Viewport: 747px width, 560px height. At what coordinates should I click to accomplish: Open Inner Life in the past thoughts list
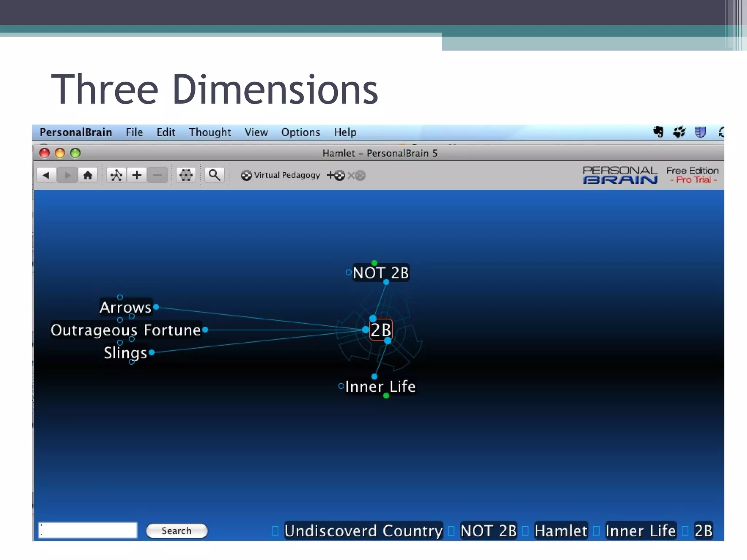(x=640, y=531)
